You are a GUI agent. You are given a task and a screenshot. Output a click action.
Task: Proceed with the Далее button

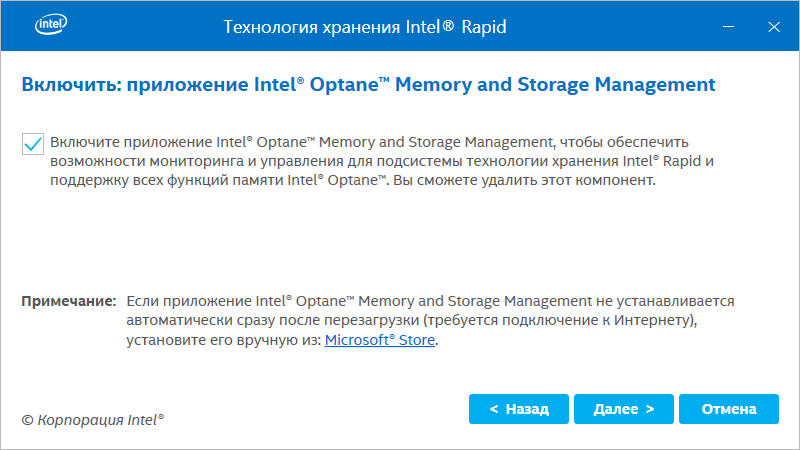[x=624, y=409]
